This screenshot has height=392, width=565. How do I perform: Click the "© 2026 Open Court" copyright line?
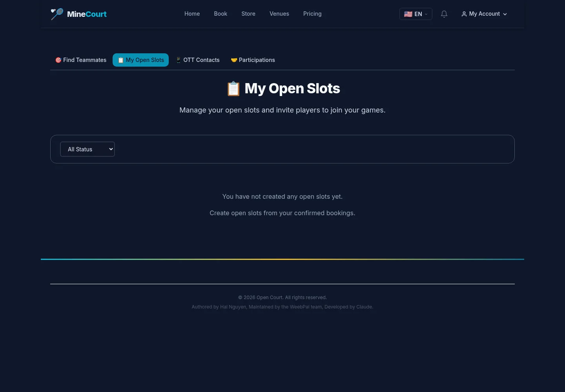pos(282,298)
